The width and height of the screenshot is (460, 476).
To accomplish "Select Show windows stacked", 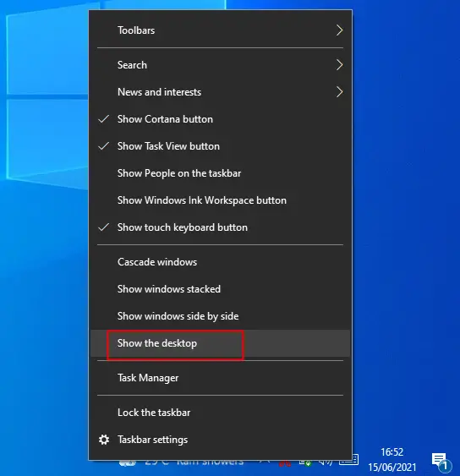I will [x=221, y=288].
